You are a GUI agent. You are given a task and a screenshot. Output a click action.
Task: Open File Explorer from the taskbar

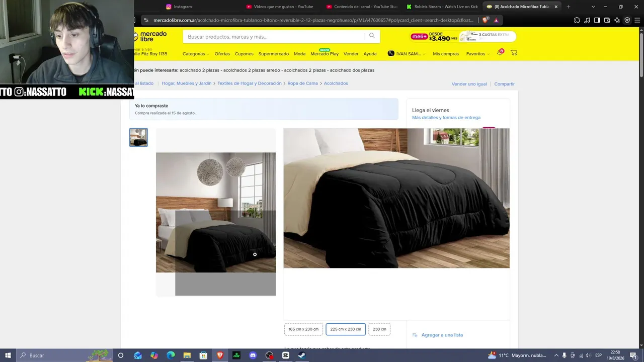(187, 355)
